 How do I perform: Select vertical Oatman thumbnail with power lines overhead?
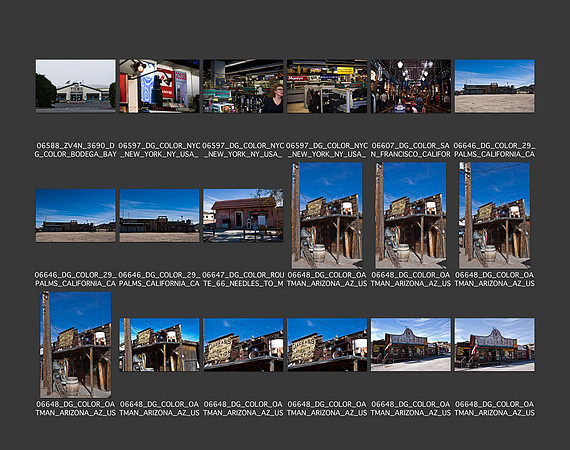[494, 215]
